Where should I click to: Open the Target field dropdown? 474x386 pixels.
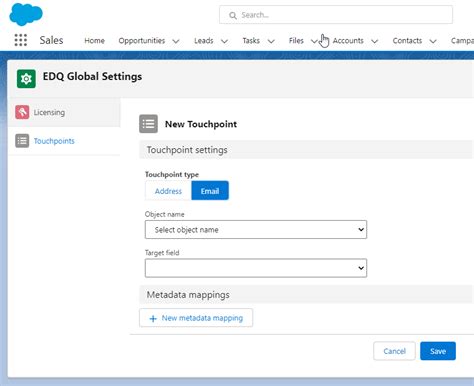[x=256, y=268]
